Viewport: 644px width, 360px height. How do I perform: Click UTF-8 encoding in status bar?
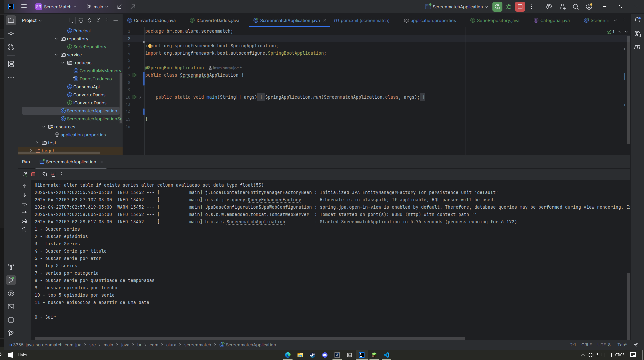pyautogui.click(x=604, y=345)
